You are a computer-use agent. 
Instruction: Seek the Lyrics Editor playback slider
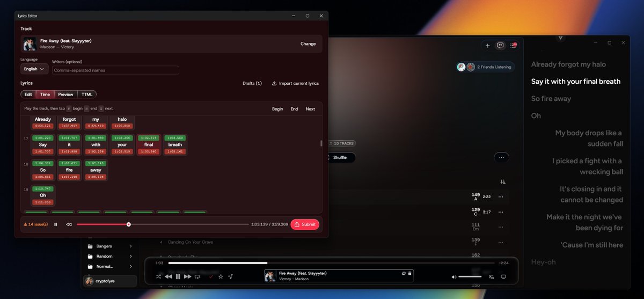tap(163, 224)
